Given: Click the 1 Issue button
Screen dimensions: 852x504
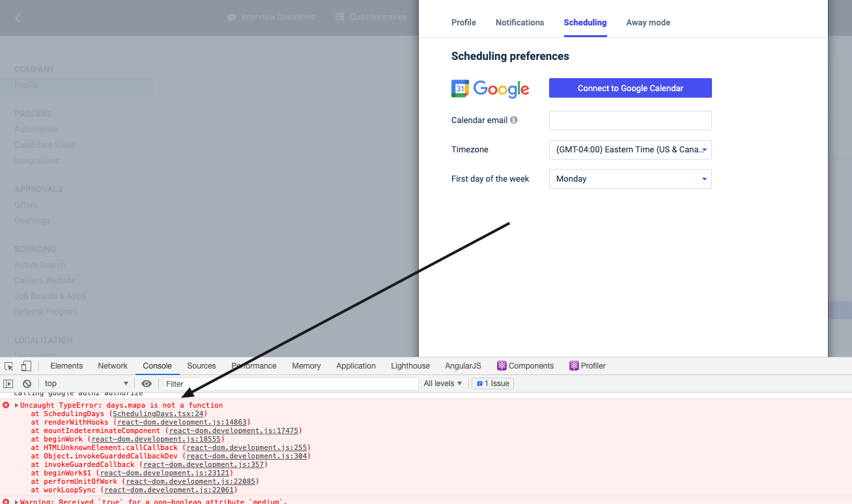Looking at the screenshot, I should click(x=493, y=384).
